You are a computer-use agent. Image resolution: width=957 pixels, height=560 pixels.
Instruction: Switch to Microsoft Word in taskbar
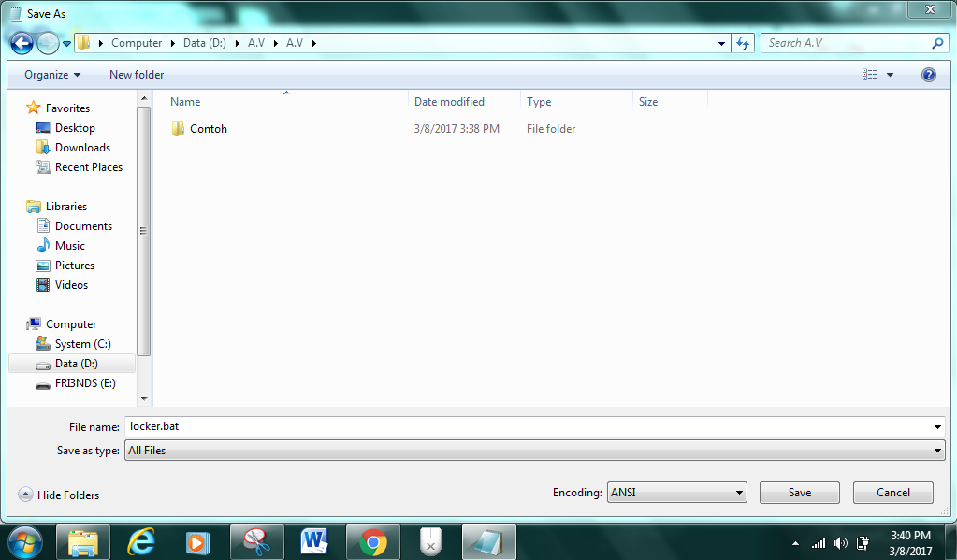point(315,542)
